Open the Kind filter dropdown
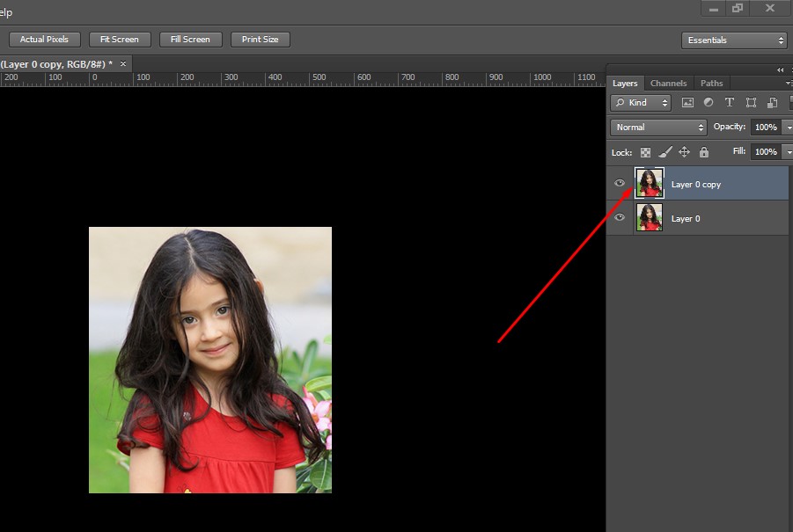Screen dimensions: 793x532 (641, 103)
